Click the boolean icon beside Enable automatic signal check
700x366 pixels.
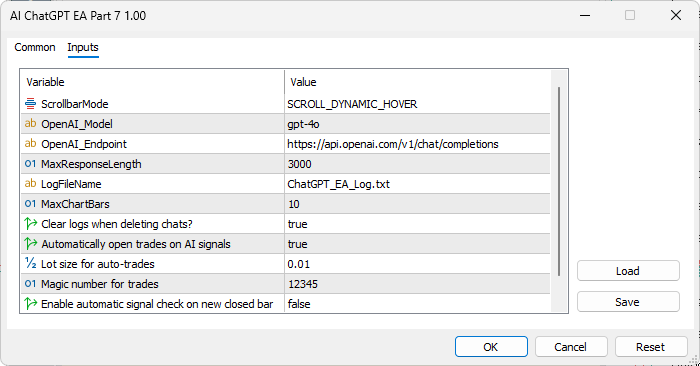click(30, 304)
